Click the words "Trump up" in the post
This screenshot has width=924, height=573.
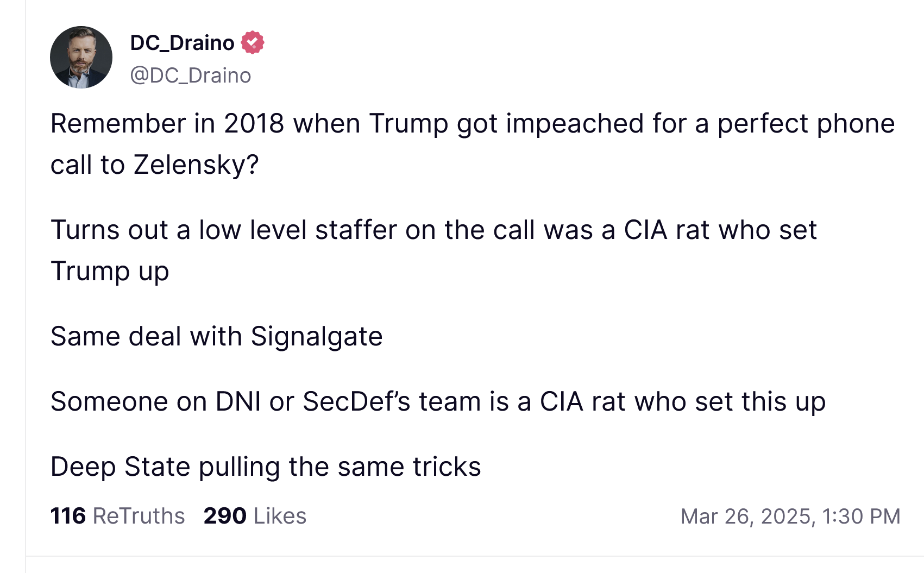click(x=110, y=272)
